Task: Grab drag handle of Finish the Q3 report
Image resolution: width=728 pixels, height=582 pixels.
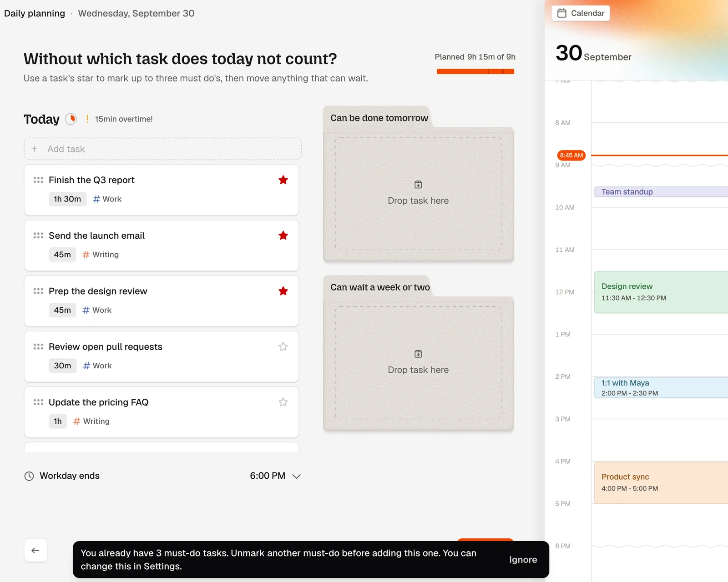Action: 38,180
